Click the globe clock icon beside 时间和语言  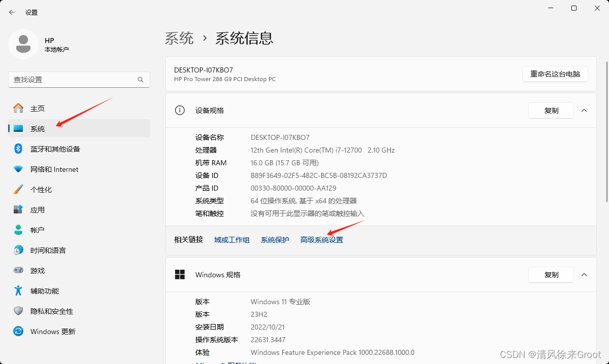pyautogui.click(x=18, y=250)
